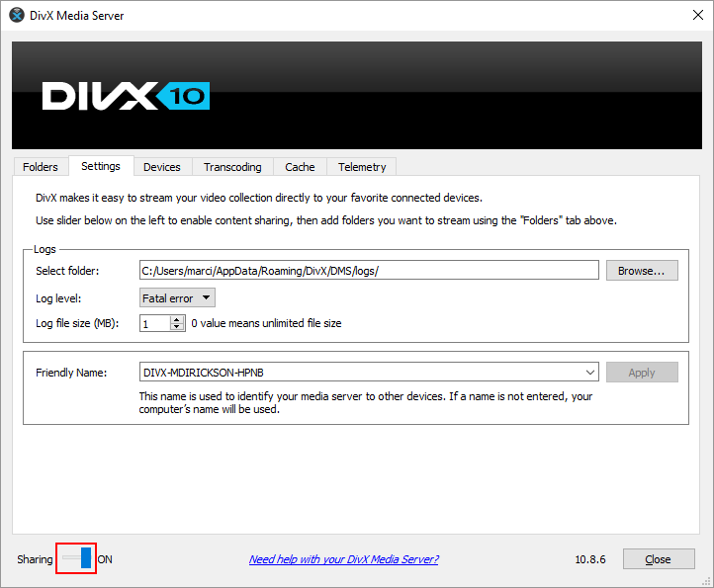This screenshot has width=714, height=588.
Task: Select the Settings tab
Action: 101,166
